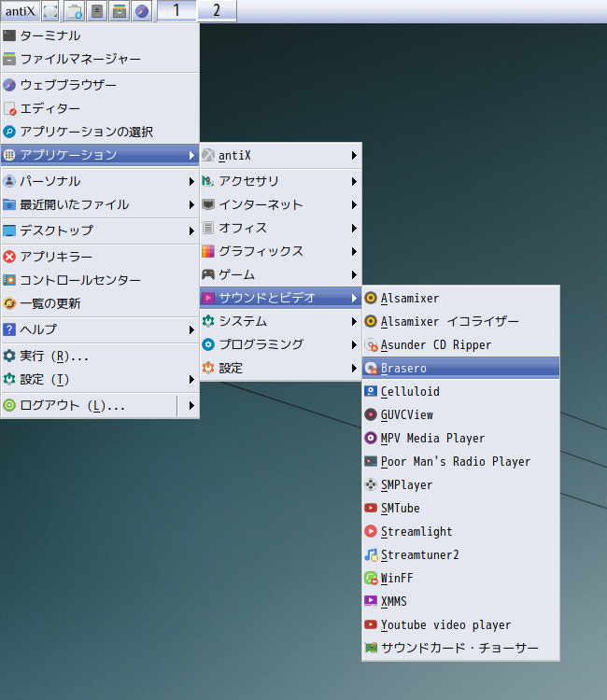The height and width of the screenshot is (700, 607).
Task: Open SMTube red icon
Action: (x=371, y=508)
